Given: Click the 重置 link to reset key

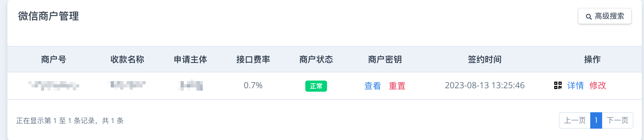Looking at the screenshot, I should coord(397,86).
